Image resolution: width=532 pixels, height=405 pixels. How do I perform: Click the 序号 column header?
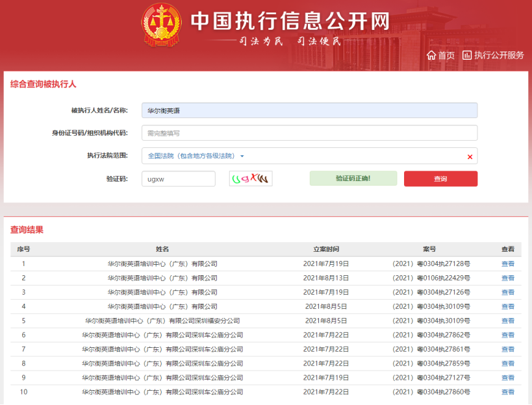point(23,249)
